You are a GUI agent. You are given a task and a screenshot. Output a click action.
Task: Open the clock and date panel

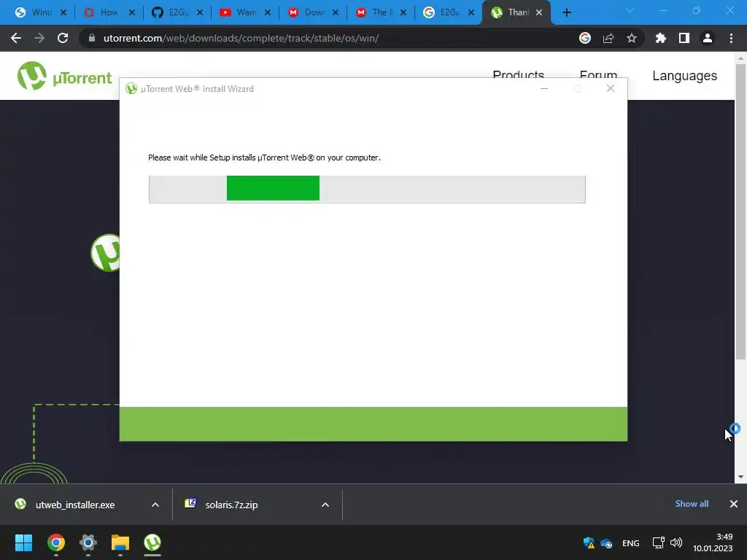click(x=713, y=542)
